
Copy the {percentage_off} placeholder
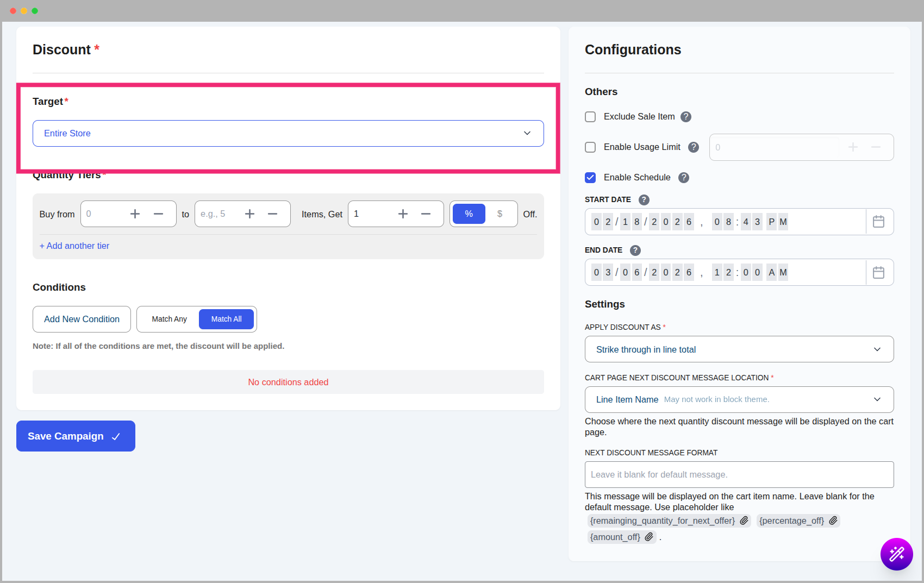click(x=833, y=521)
